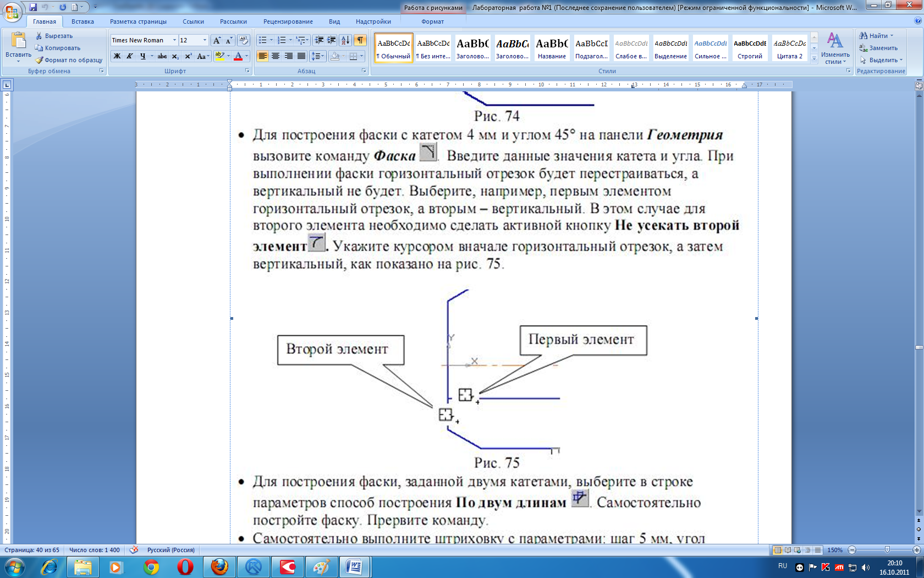Click the Заменить (Replace) button

(878, 48)
